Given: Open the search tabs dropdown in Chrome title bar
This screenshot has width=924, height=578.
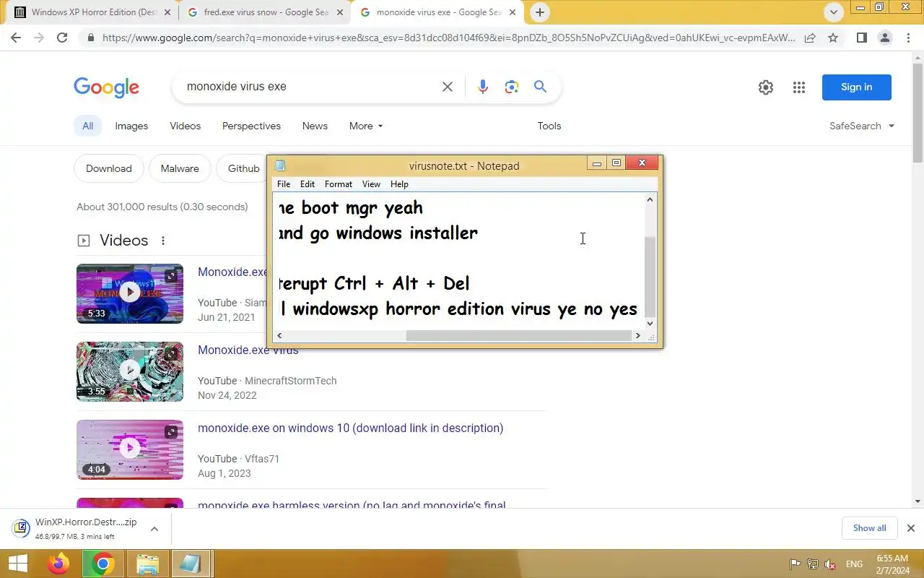Looking at the screenshot, I should click(x=833, y=12).
